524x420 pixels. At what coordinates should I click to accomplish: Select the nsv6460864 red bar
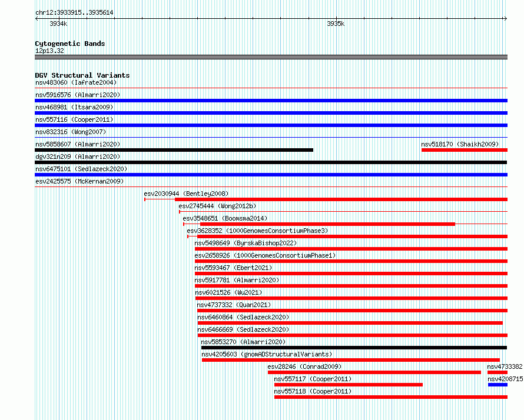(x=350, y=323)
